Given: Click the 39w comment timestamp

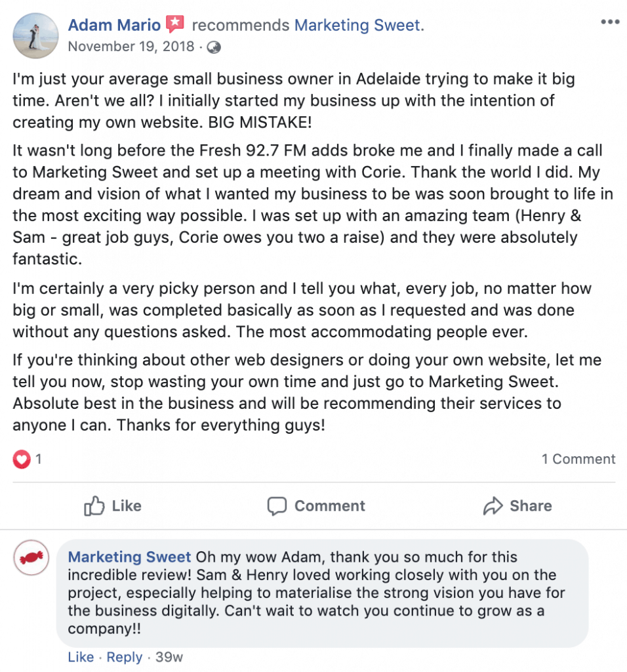Looking at the screenshot, I should pyautogui.click(x=169, y=657).
